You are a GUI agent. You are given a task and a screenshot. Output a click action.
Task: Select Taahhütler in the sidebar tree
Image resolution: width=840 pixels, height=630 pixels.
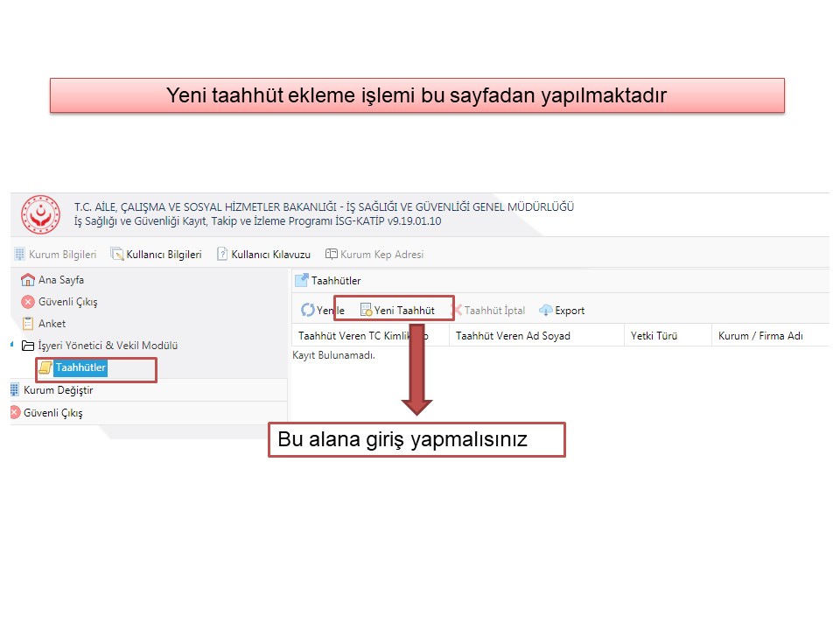click(80, 367)
